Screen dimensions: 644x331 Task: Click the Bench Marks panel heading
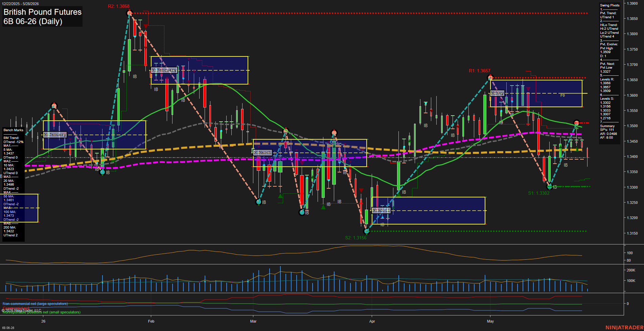14,130
